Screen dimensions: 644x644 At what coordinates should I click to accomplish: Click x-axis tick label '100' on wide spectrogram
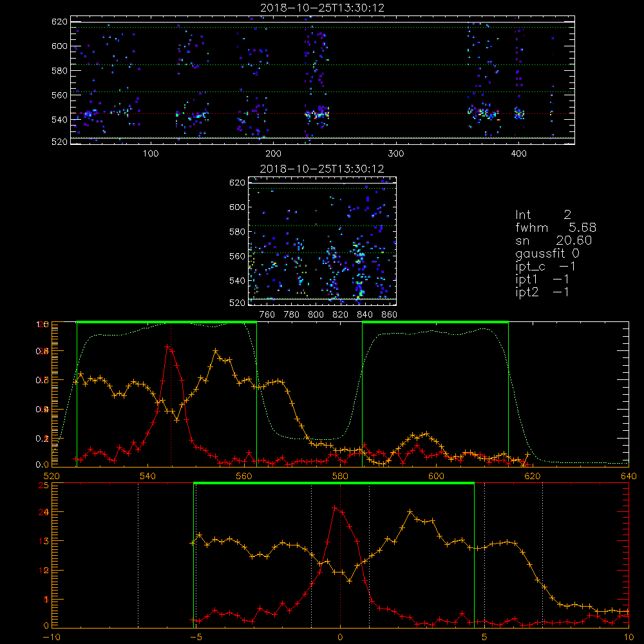(151, 154)
